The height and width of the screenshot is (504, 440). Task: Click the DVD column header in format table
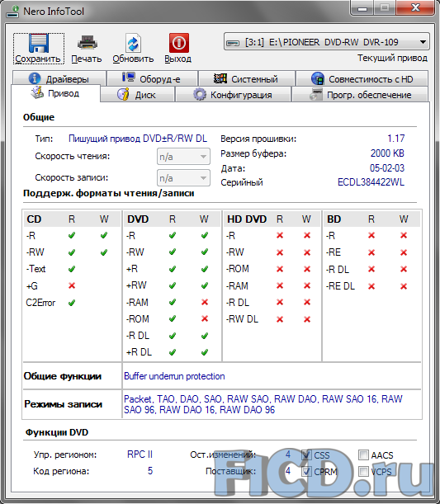tap(138, 219)
